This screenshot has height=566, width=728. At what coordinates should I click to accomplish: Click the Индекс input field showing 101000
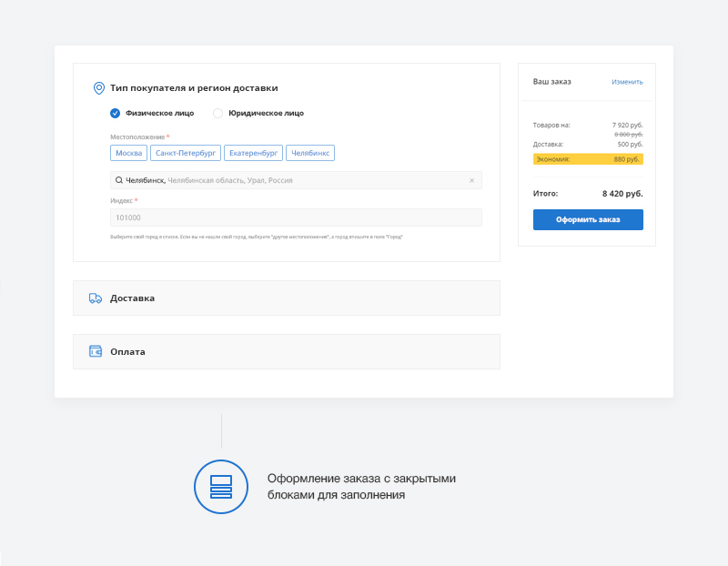pyautogui.click(x=296, y=217)
